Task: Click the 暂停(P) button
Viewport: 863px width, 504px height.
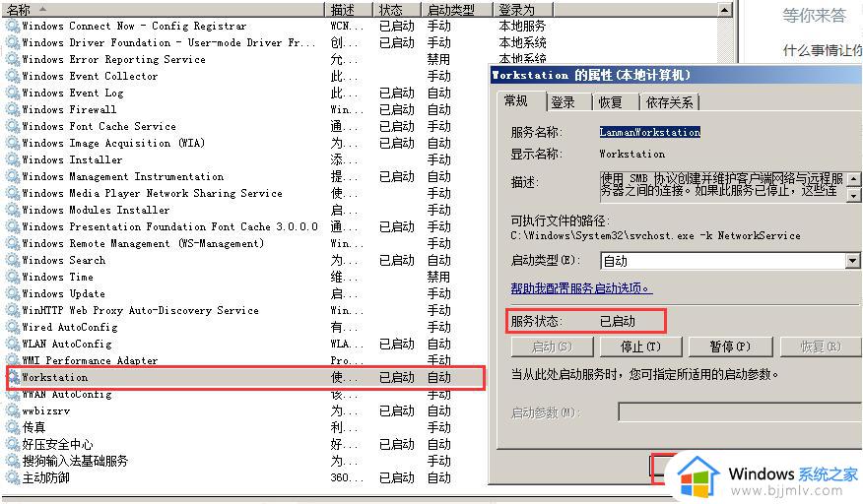Action: point(730,346)
